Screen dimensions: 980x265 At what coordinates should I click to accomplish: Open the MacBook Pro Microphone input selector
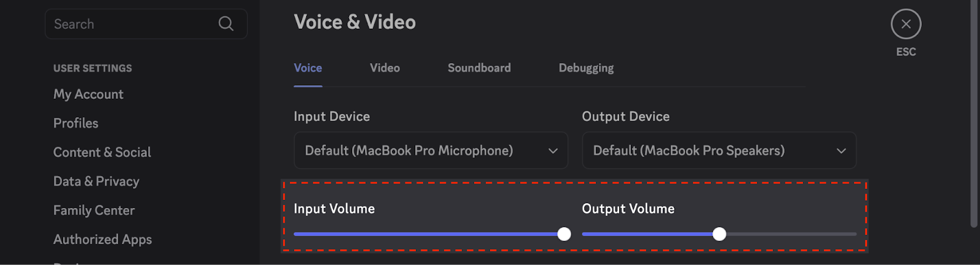coord(431,150)
